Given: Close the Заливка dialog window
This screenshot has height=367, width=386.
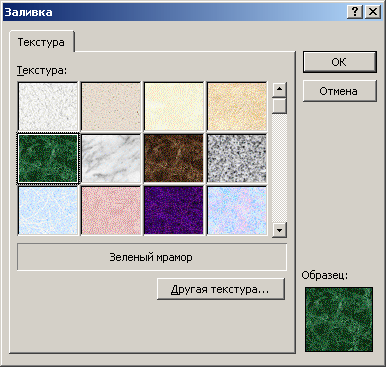Looking at the screenshot, I should point(373,12).
